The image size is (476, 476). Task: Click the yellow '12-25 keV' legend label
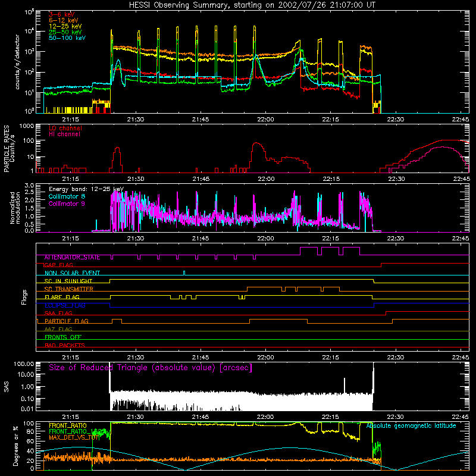pos(65,26)
